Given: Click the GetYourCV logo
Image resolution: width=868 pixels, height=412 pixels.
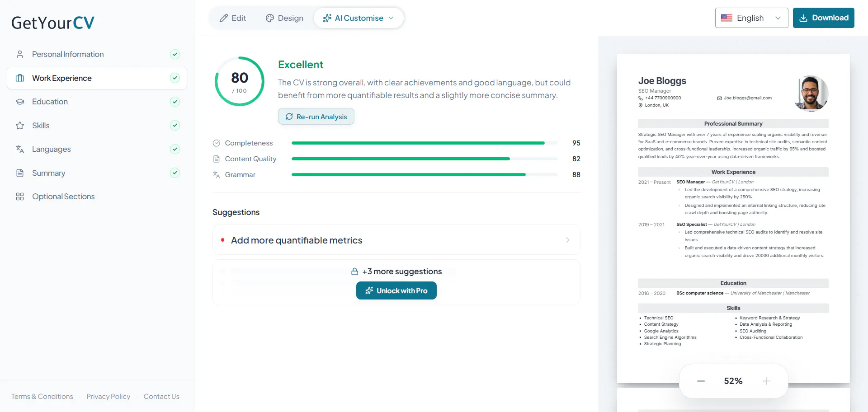Looking at the screenshot, I should pos(53,23).
